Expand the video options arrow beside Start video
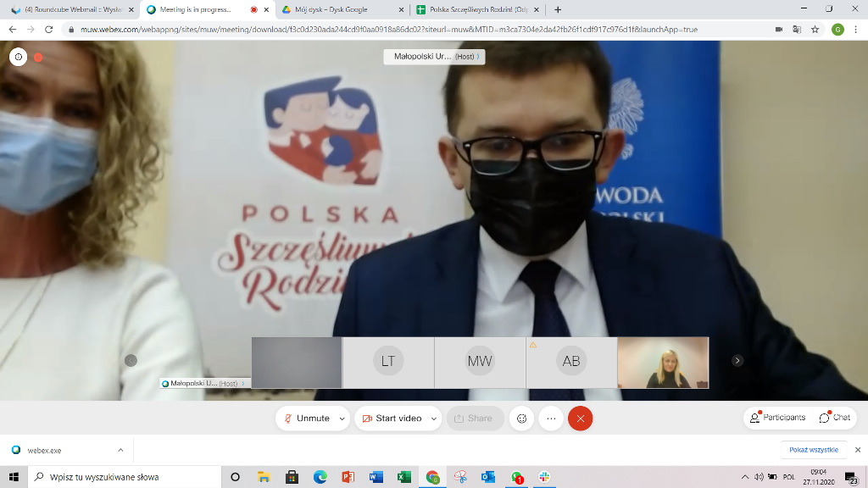 click(x=434, y=419)
